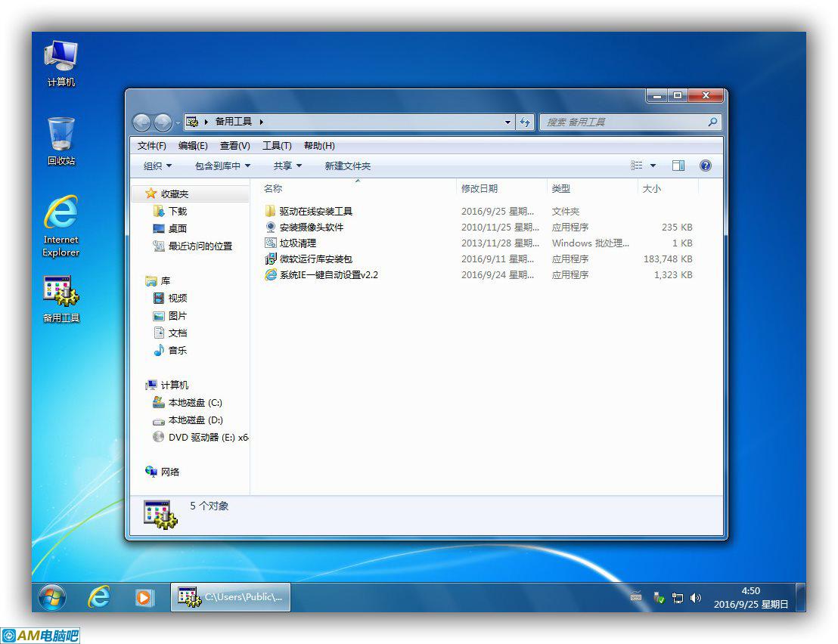Open the 文档 library
Screen dimensions: 838x644
pyautogui.click(x=178, y=333)
